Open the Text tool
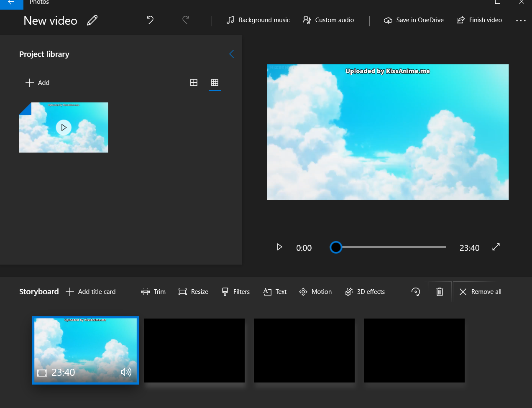532x408 pixels. [x=274, y=291]
